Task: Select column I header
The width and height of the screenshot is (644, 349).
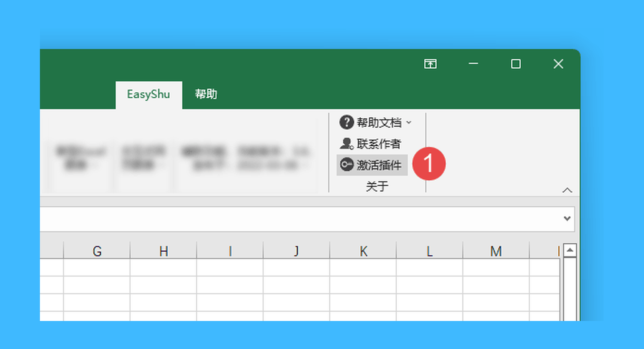Action: [230, 251]
